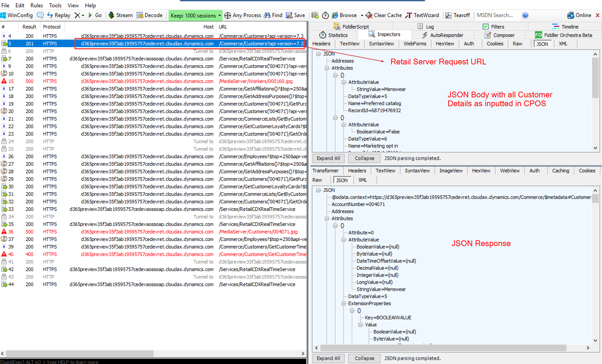602x364 pixels.
Task: Click the response pane scroll down arrow
Action: [x=595, y=341]
